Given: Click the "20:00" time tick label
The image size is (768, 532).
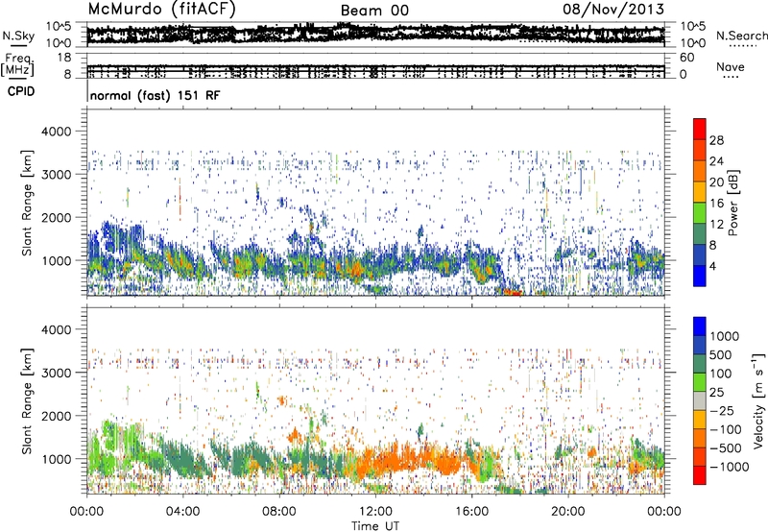Looking at the screenshot, I should pos(567,512).
